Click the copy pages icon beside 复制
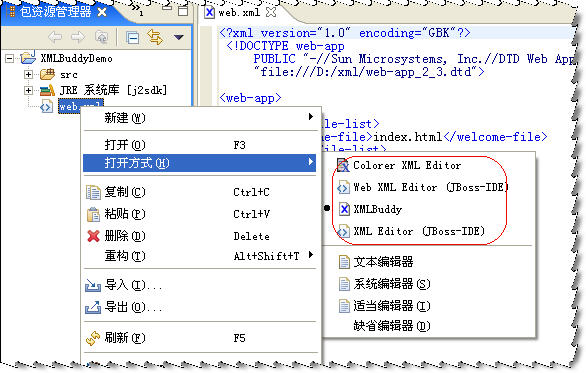The width and height of the screenshot is (586, 373). pos(93,192)
